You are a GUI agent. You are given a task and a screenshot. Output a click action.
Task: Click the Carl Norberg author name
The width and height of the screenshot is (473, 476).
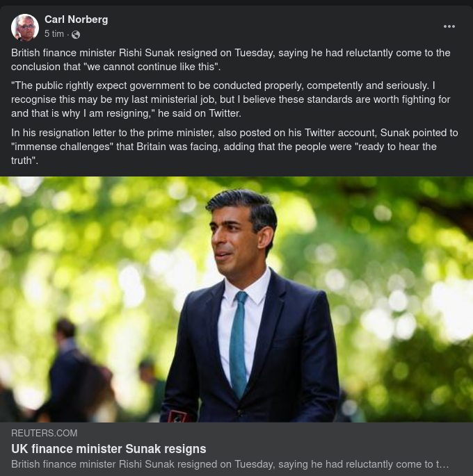click(76, 19)
